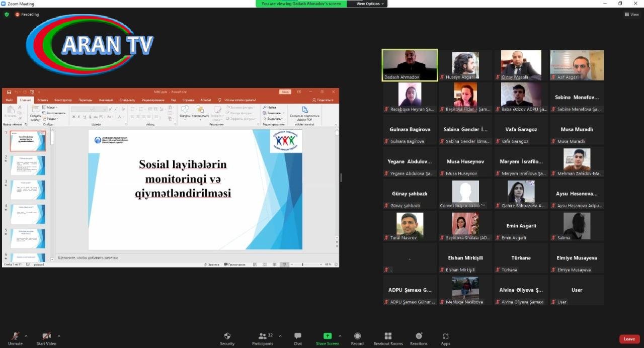644x348 pixels.
Task: Expand the View Options dropdown
Action: 370,4
